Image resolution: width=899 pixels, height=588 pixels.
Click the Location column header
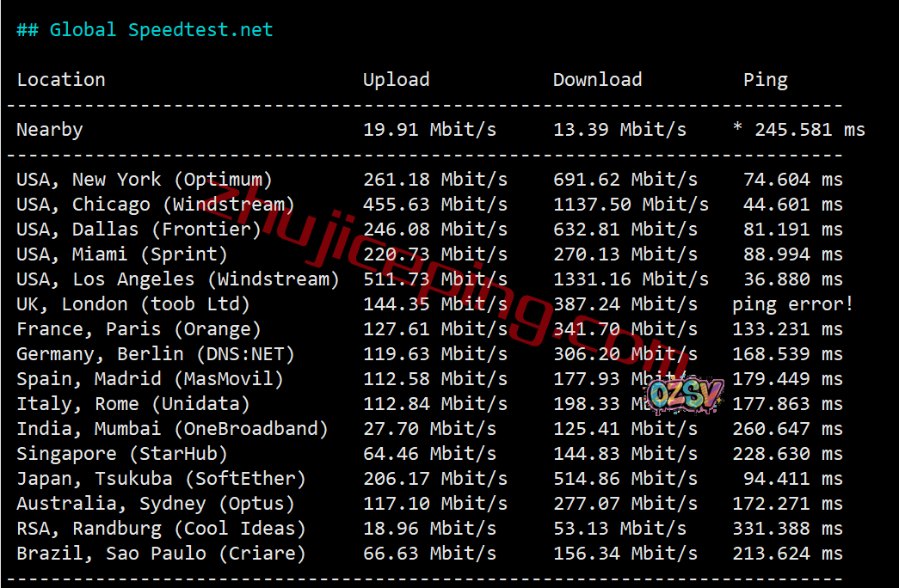point(61,80)
